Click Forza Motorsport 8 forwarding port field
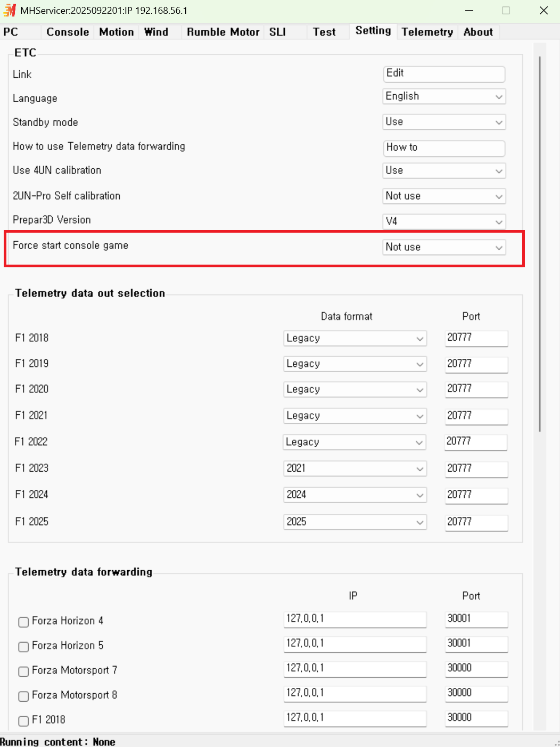Image resolution: width=560 pixels, height=747 pixels. (476, 693)
